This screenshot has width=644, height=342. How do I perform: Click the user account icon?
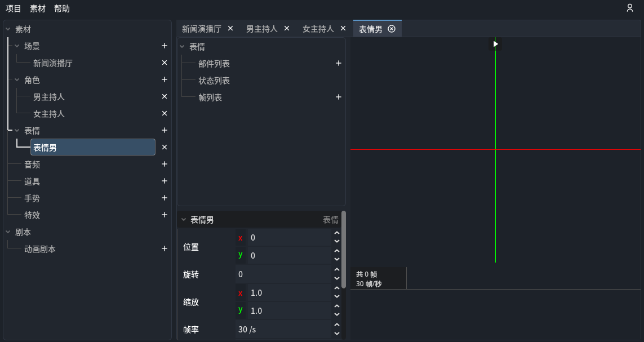click(630, 8)
